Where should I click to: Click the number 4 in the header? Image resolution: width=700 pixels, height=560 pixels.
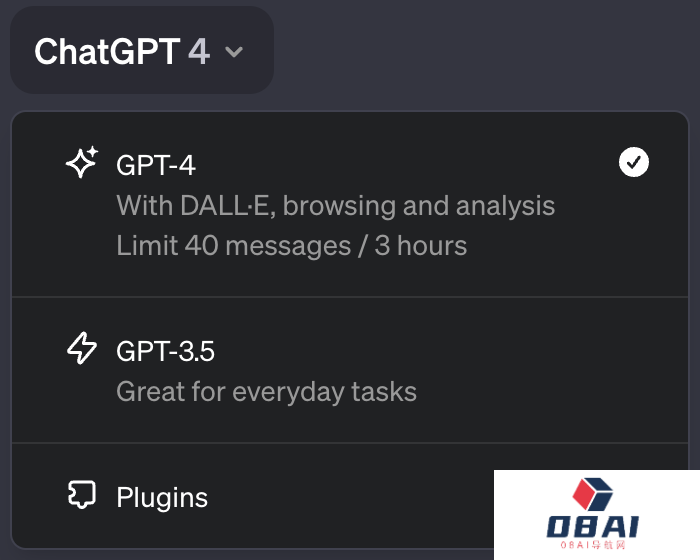click(199, 51)
